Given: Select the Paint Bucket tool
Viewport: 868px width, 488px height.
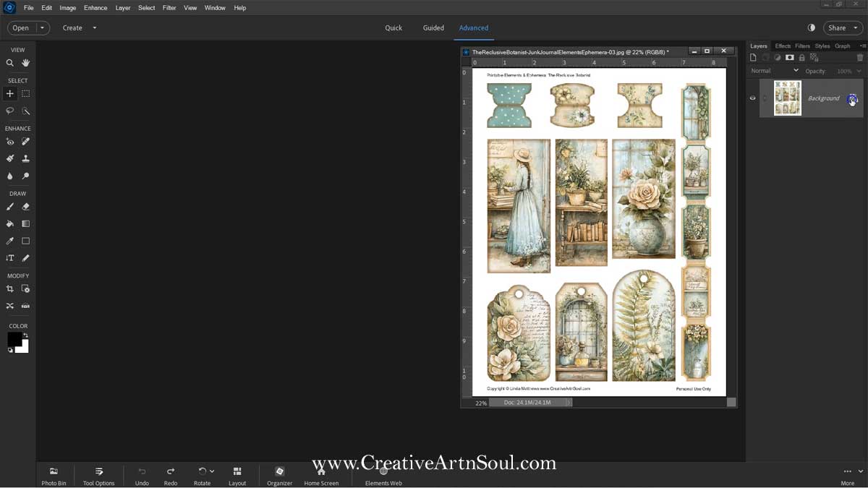Looking at the screenshot, I should click(10, 224).
